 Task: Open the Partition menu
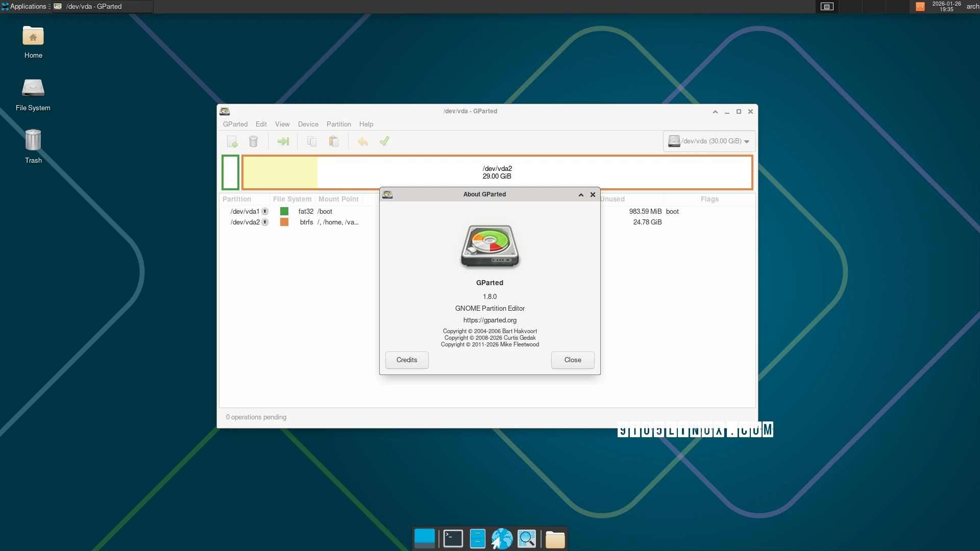[338, 124]
